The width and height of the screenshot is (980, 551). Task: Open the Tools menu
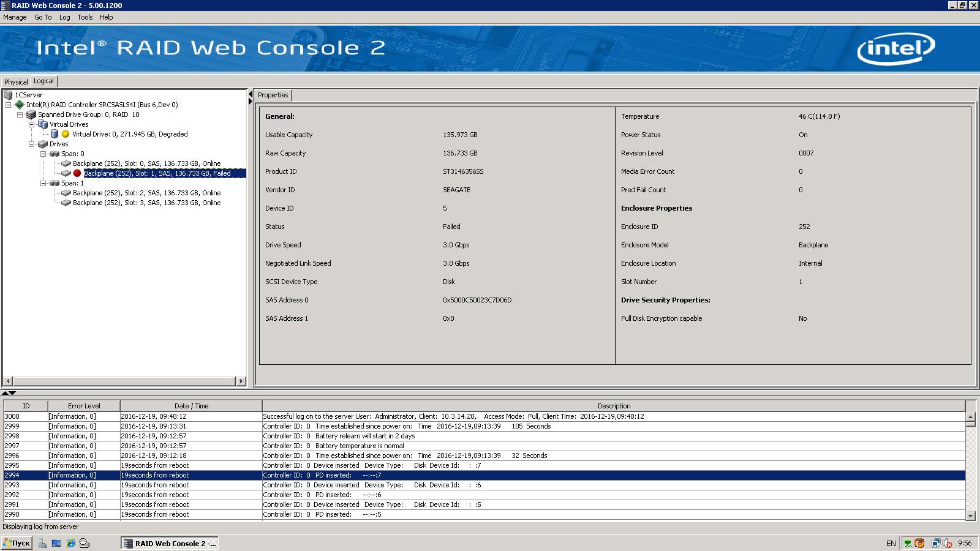click(85, 17)
